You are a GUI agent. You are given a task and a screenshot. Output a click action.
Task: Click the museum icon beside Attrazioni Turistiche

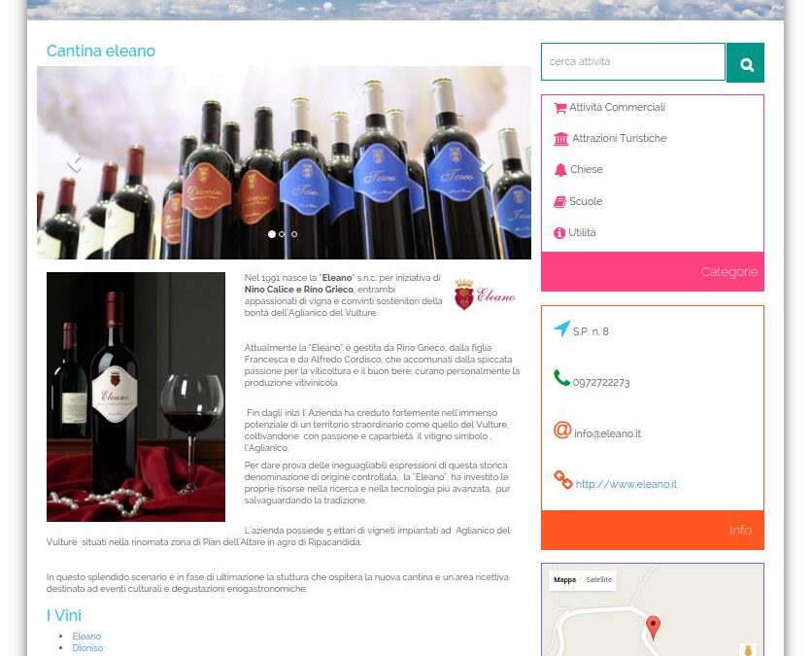[560, 139]
